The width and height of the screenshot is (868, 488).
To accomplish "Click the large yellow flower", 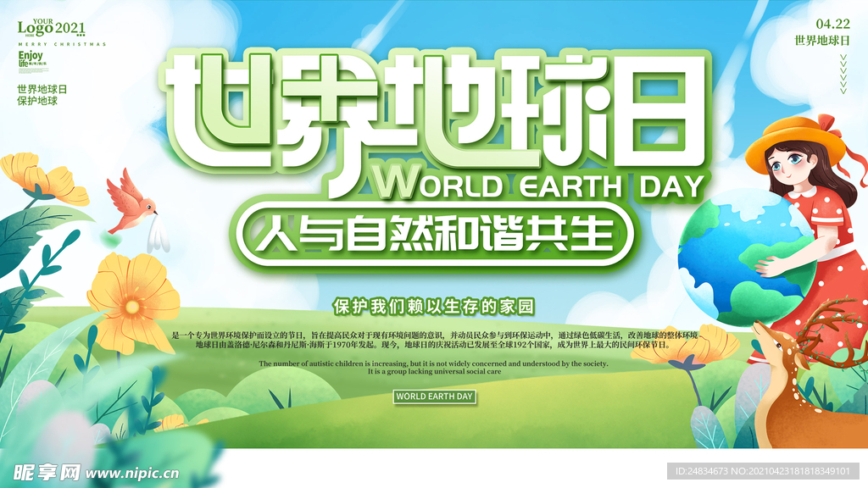I will click(134, 302).
